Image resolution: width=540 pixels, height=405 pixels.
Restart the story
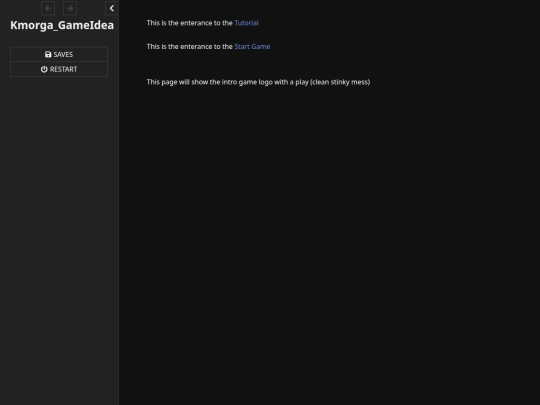pos(59,69)
